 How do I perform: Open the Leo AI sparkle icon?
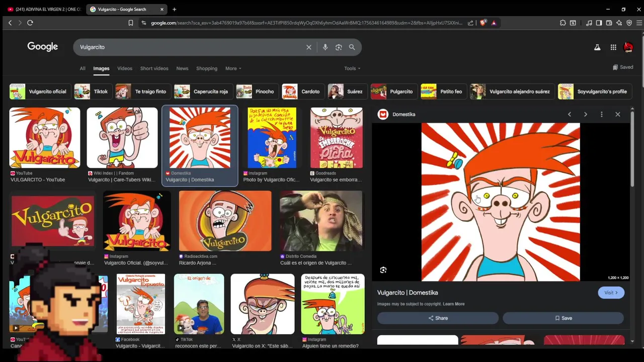(x=619, y=23)
